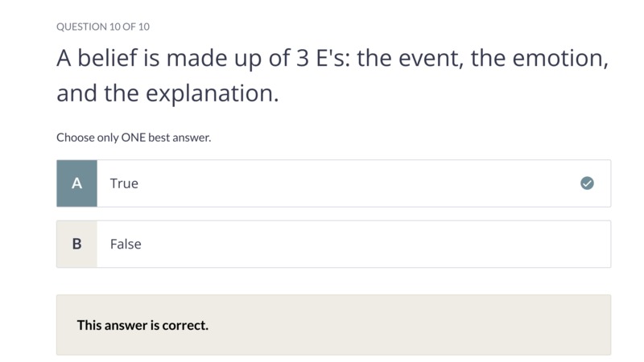
Task: Click the empty right side of feedback banner
Action: coord(411,325)
